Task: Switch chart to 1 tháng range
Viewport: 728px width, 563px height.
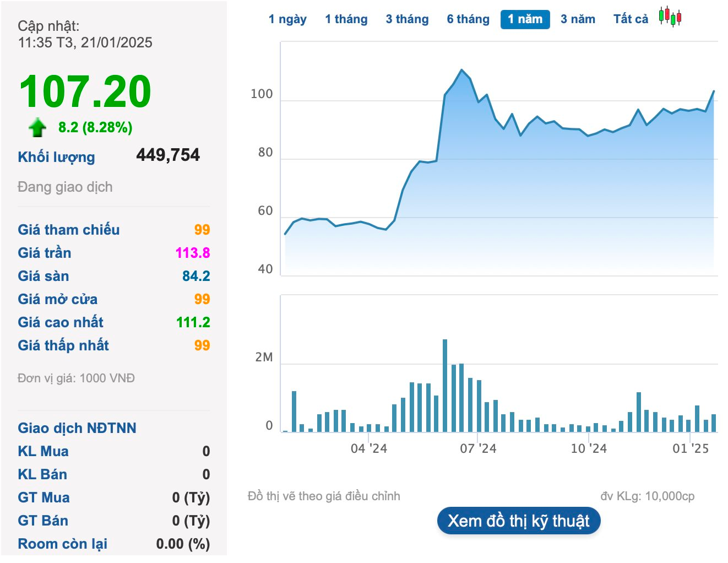Action: pyautogui.click(x=346, y=19)
